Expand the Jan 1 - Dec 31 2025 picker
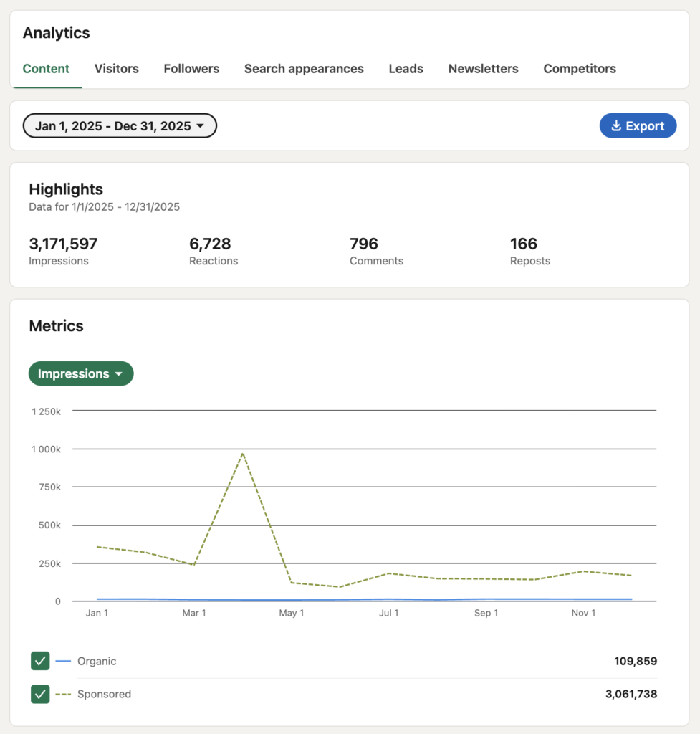Viewport: 700px width, 734px height. tap(120, 125)
